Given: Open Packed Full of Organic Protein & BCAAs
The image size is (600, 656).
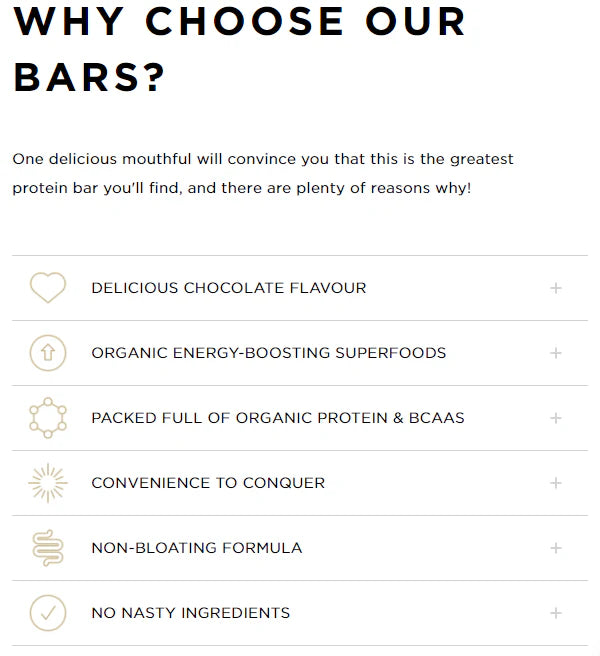Looking at the screenshot, I should click(x=278, y=418).
